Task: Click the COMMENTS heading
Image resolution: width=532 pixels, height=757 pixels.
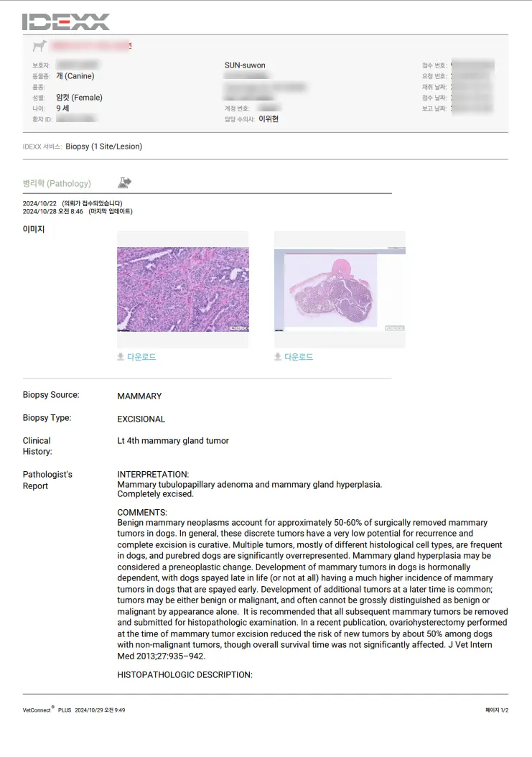Action: 142,512
